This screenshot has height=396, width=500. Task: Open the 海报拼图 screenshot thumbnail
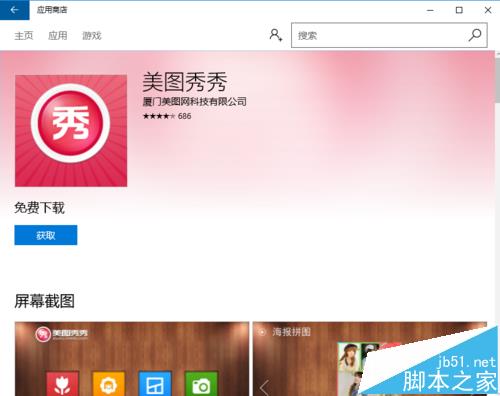[x=369, y=359]
